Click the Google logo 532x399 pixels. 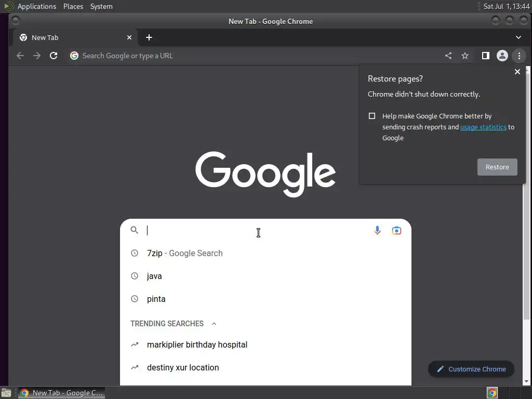click(265, 174)
